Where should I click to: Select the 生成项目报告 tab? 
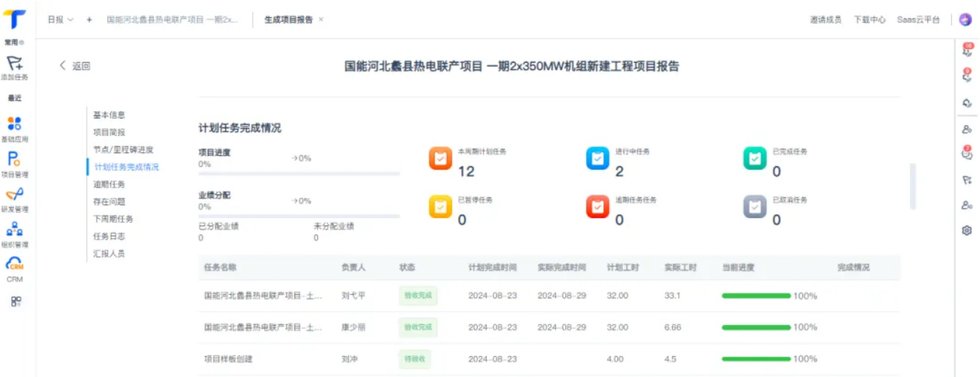pyautogui.click(x=289, y=19)
